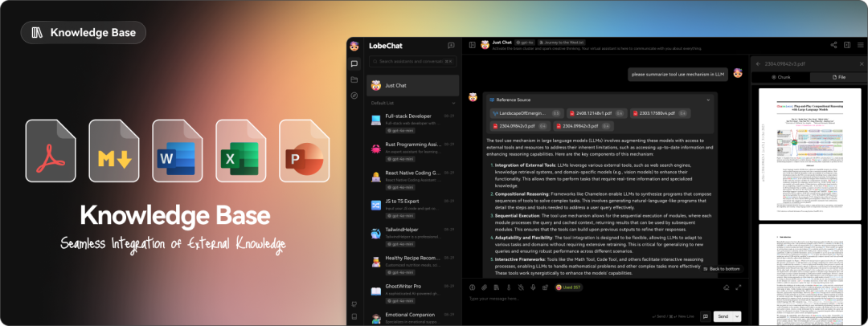Open the TailwindHelper assistant
Screen dimensions: 868x326
click(413, 236)
